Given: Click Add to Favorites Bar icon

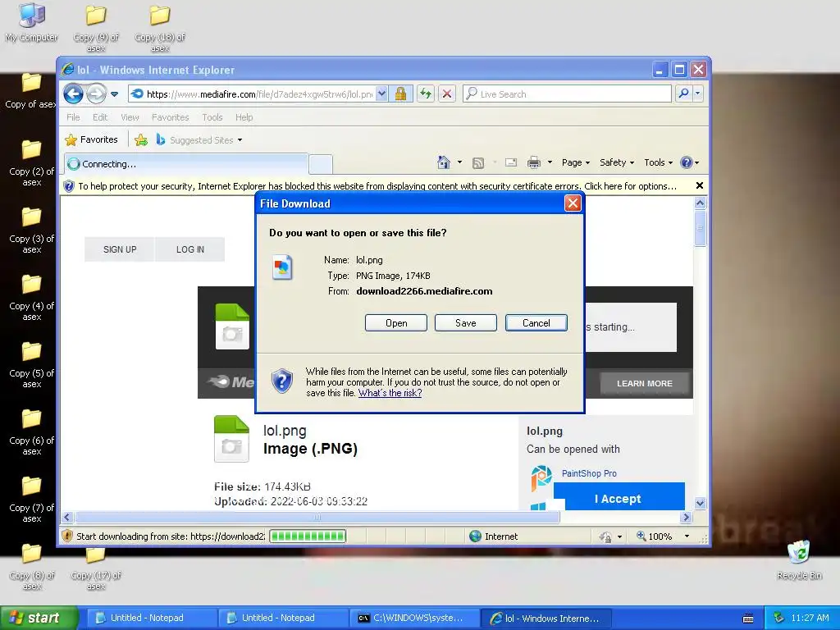Looking at the screenshot, I should point(141,139).
